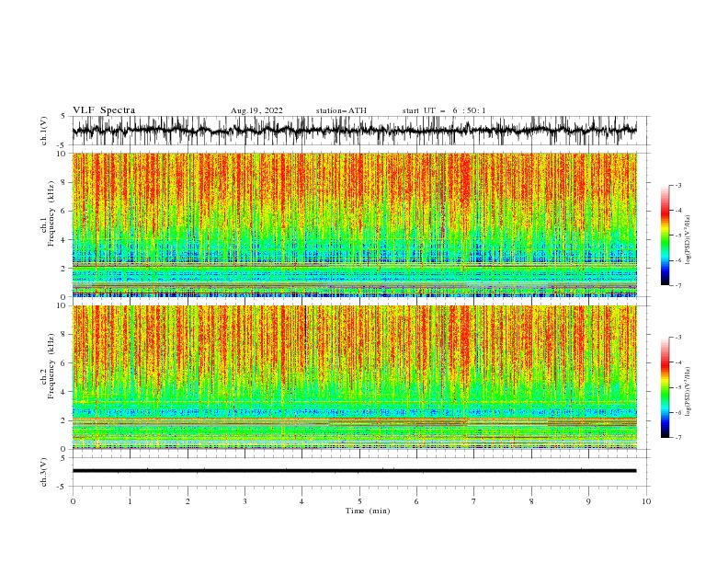Click the time axis tick label "3"

(245, 501)
